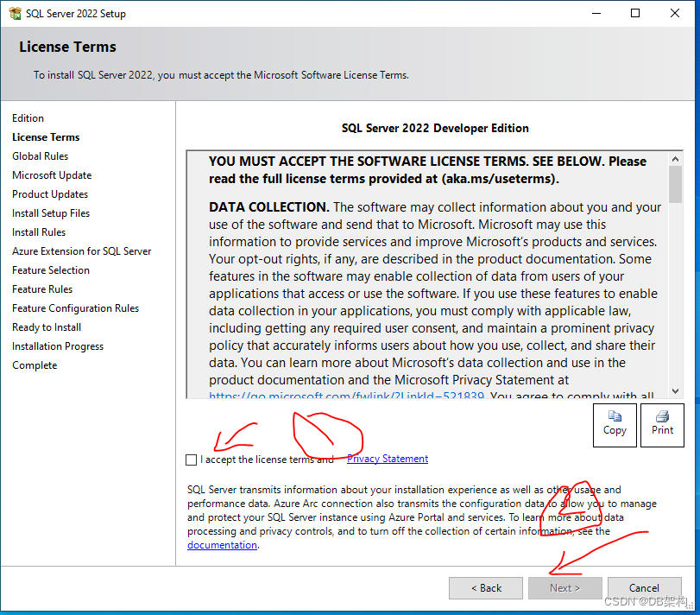Select Azure Extension for SQL Server step
The height and width of the screenshot is (615, 700).
pos(81,250)
